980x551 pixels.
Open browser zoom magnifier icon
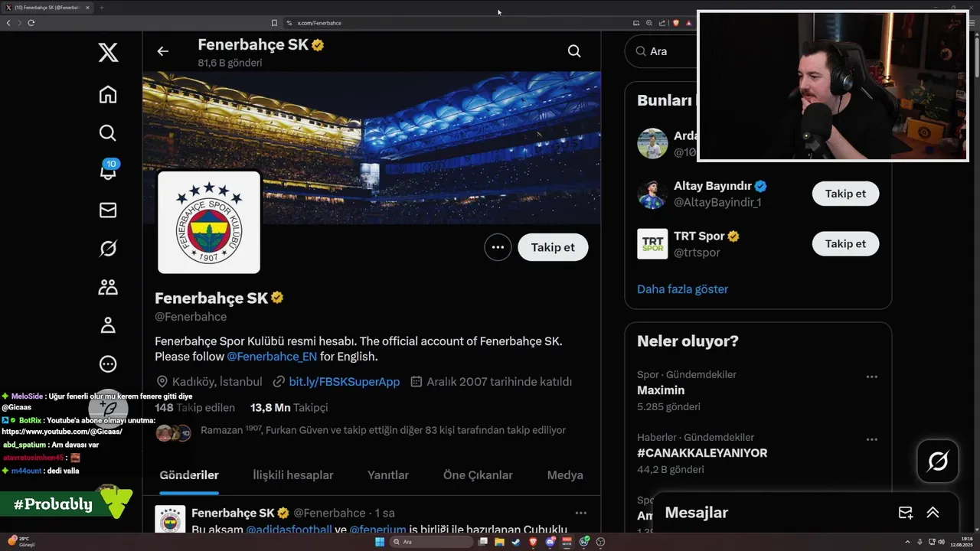point(649,23)
